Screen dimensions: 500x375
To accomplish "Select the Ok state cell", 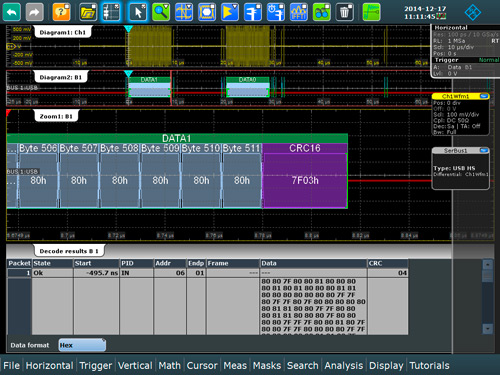I will coord(52,273).
